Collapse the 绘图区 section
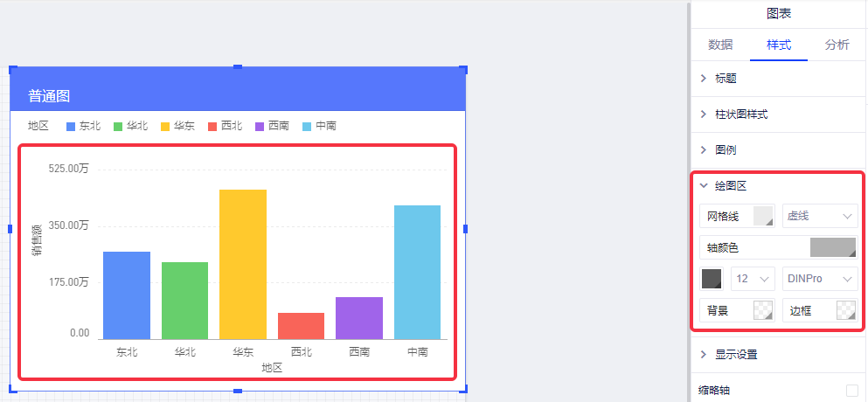 730,186
